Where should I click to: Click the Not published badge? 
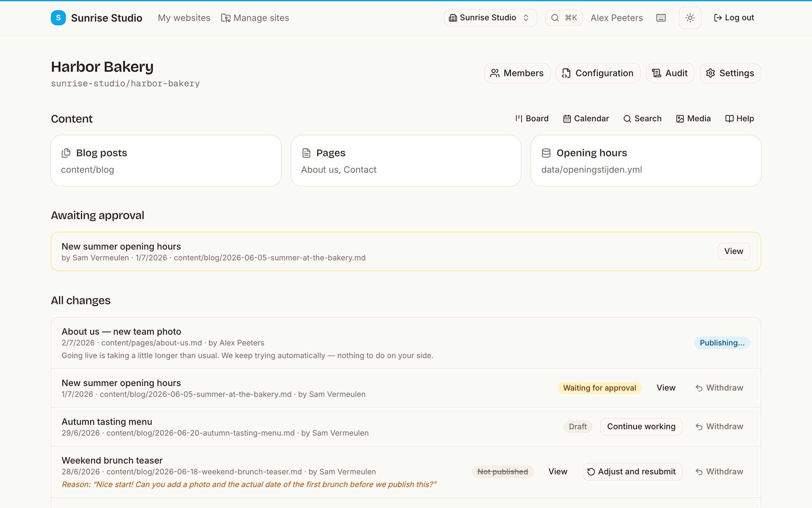pos(503,472)
